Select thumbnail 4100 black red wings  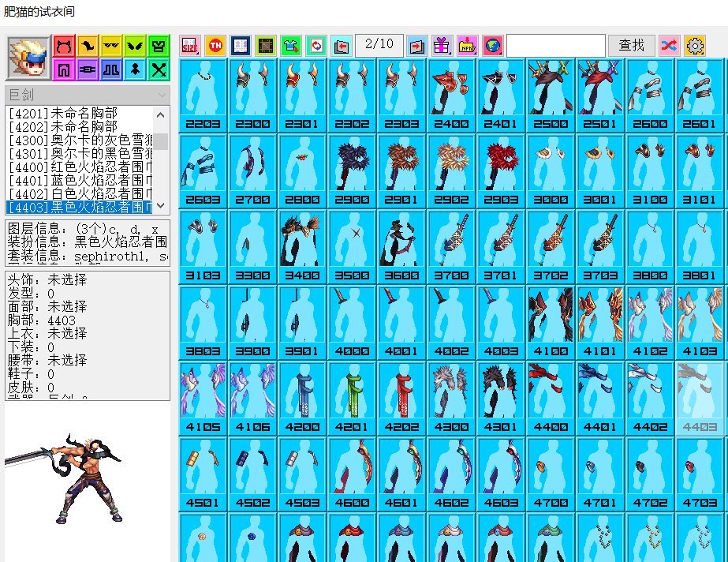tap(551, 322)
